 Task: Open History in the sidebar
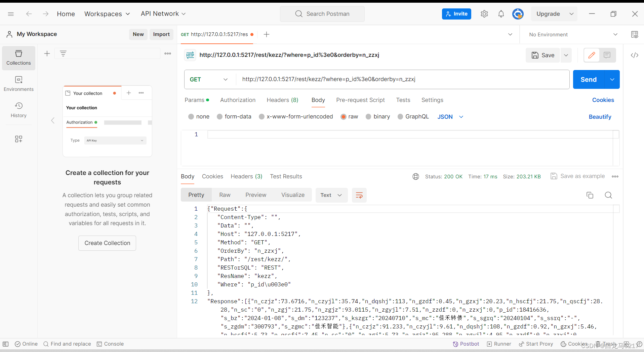[x=18, y=110]
